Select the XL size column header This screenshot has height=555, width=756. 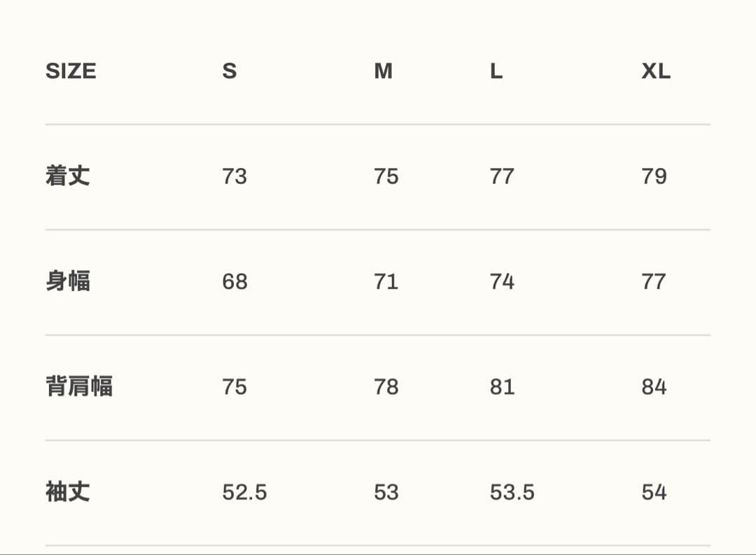click(x=656, y=71)
